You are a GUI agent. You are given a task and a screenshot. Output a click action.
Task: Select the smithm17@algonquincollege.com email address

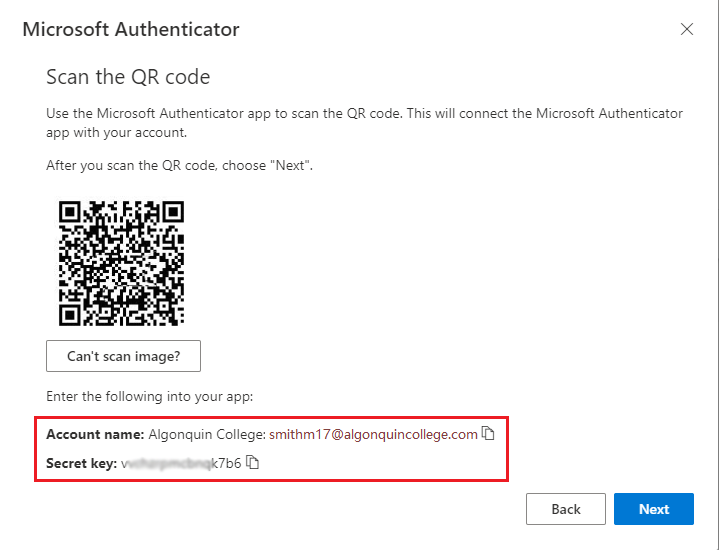373,434
